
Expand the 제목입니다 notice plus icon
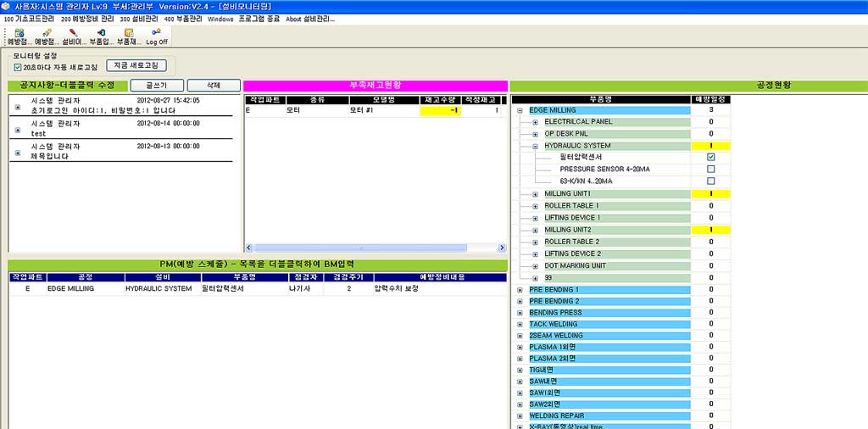pos(18,152)
